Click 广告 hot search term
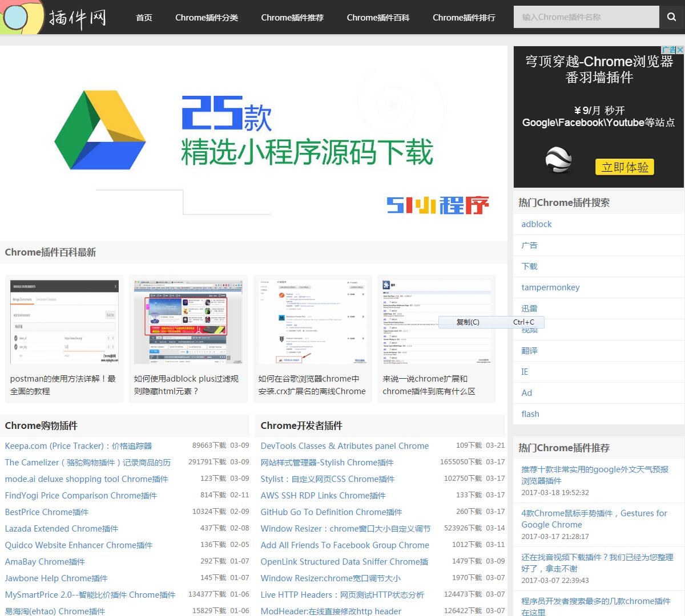This screenshot has width=685, height=616. tap(529, 245)
